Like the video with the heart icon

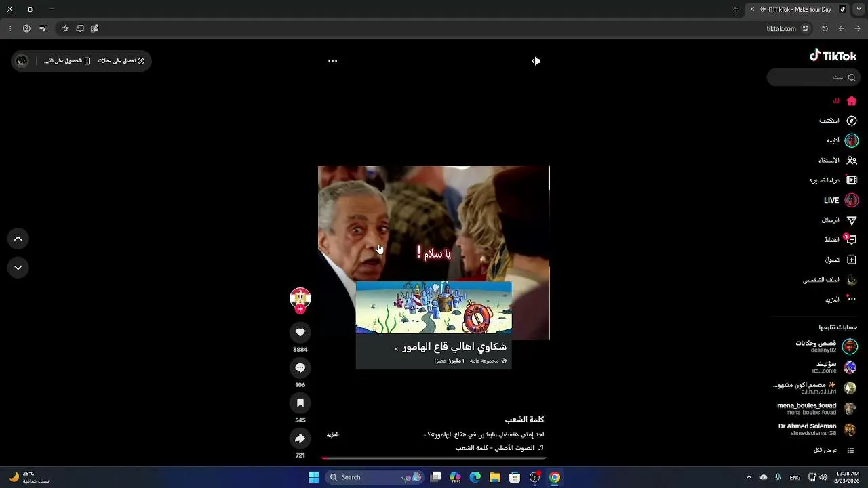(x=300, y=332)
